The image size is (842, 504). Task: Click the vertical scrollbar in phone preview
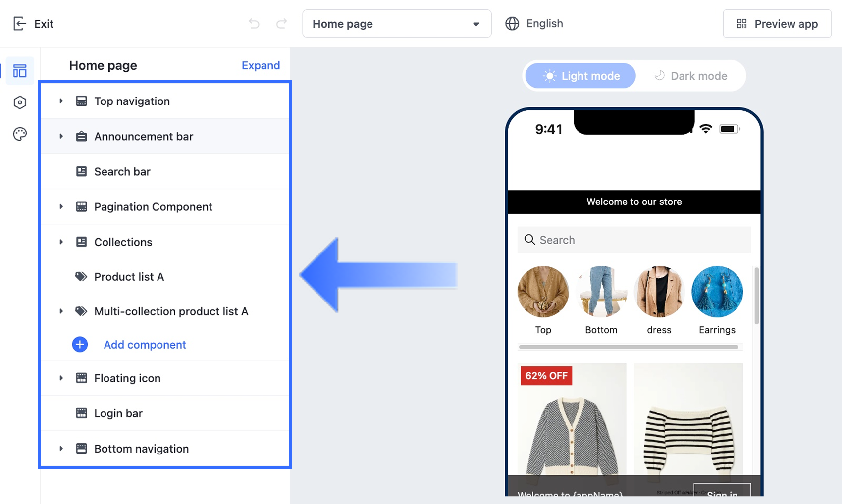click(756, 296)
